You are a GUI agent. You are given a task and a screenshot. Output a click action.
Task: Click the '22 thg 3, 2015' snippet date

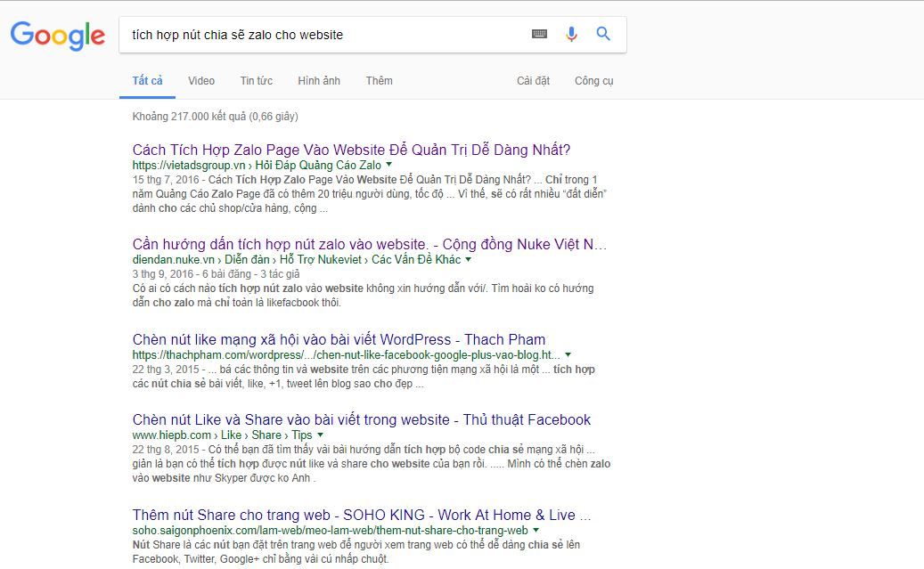pyautogui.click(x=166, y=369)
